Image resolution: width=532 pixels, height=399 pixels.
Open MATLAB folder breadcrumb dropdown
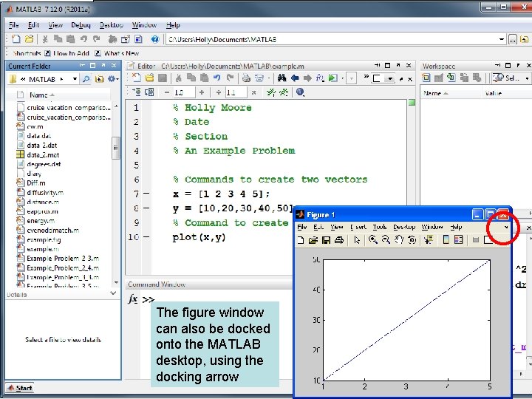[x=75, y=79]
